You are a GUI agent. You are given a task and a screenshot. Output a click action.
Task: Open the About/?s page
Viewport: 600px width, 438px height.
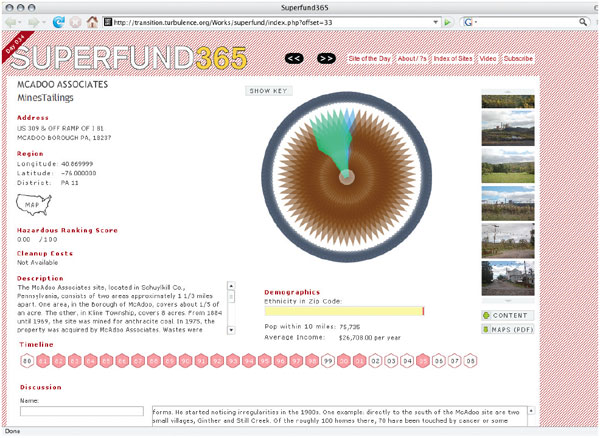[412, 59]
